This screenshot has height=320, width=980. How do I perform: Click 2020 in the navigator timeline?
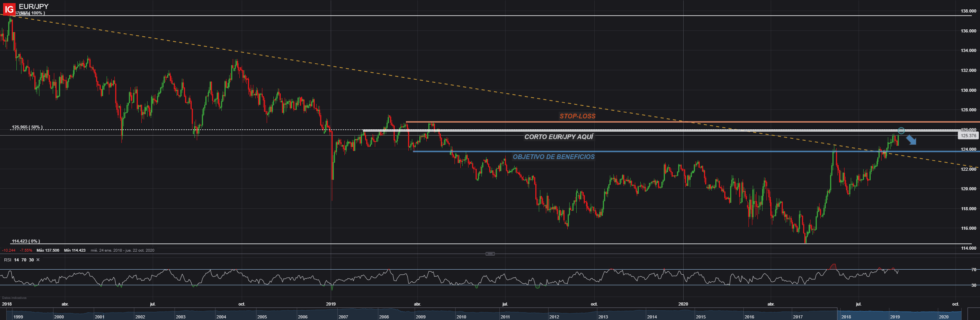point(944,317)
